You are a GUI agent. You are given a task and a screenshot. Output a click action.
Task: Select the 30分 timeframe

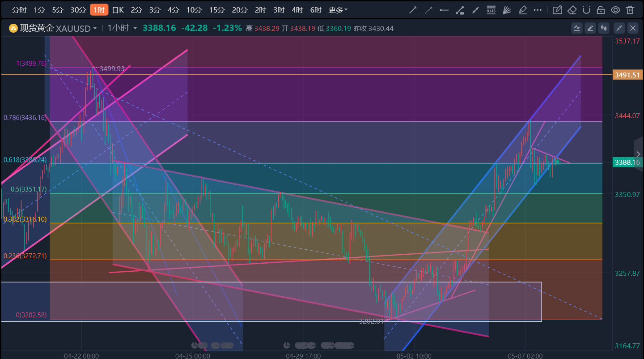click(x=78, y=10)
